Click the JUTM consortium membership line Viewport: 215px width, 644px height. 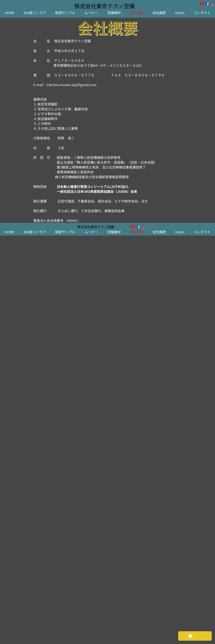click(x=93, y=187)
